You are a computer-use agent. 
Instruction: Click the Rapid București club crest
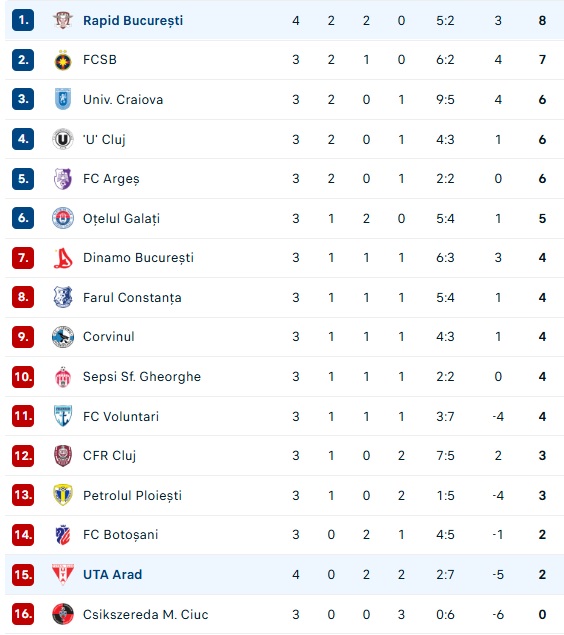tap(63, 20)
